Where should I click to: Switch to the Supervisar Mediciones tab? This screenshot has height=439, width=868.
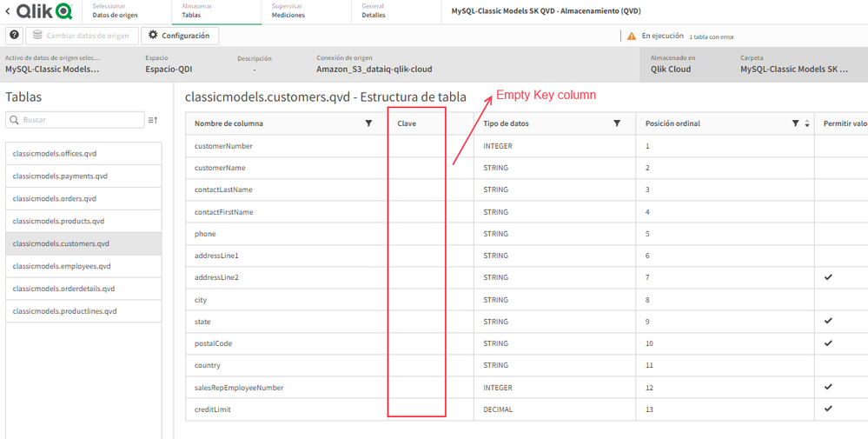pyautogui.click(x=306, y=11)
